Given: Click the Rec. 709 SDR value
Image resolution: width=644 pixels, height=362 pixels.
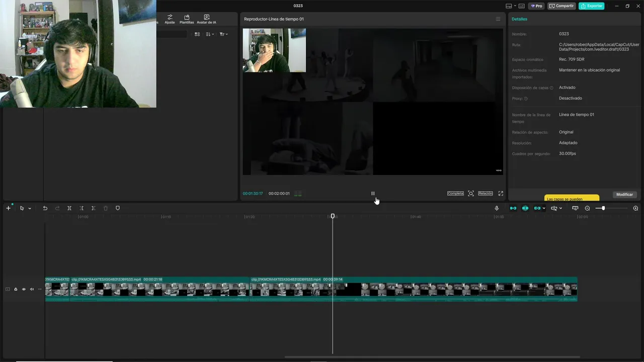Looking at the screenshot, I should (x=572, y=59).
